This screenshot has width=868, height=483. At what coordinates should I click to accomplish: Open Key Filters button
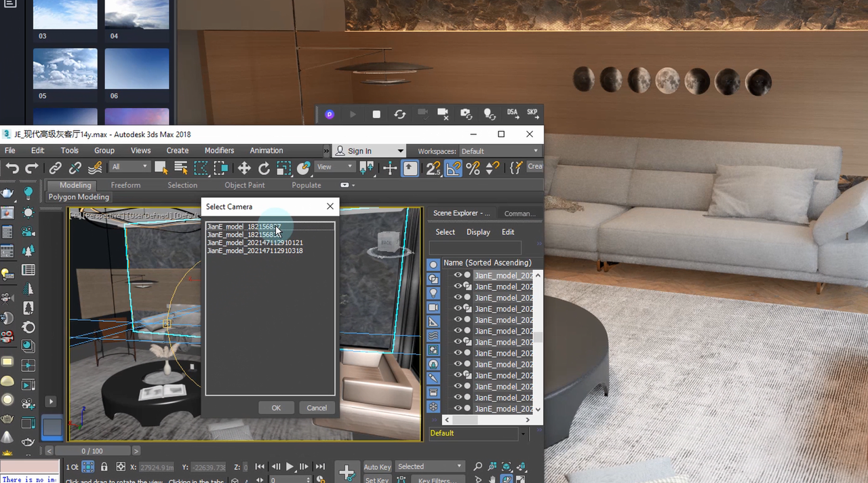(x=437, y=480)
